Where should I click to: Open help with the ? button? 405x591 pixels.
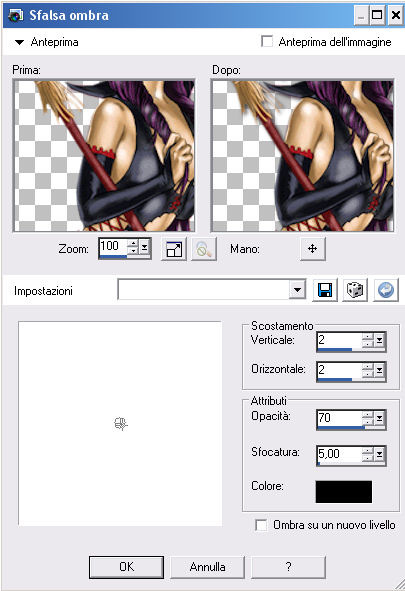(x=288, y=567)
